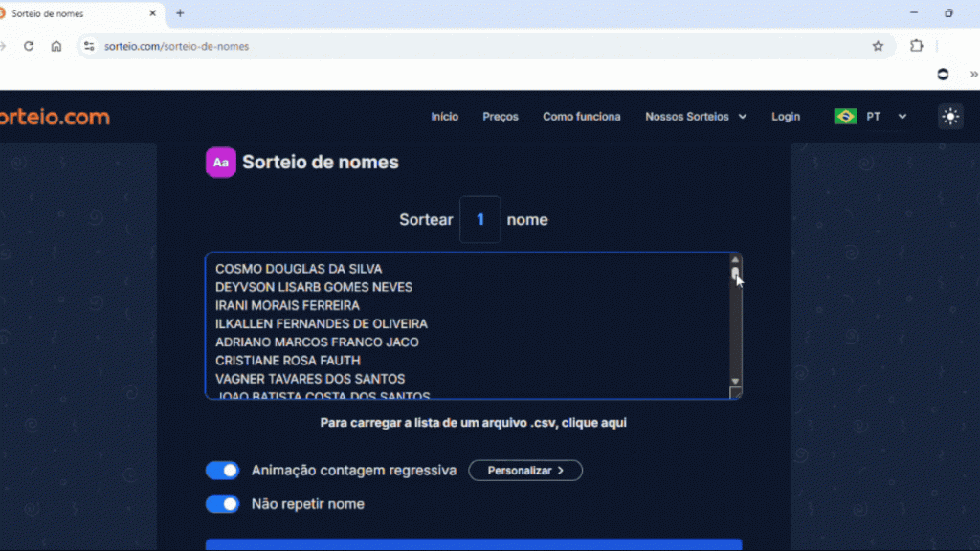
Task: Click the number of names input field
Action: [480, 220]
